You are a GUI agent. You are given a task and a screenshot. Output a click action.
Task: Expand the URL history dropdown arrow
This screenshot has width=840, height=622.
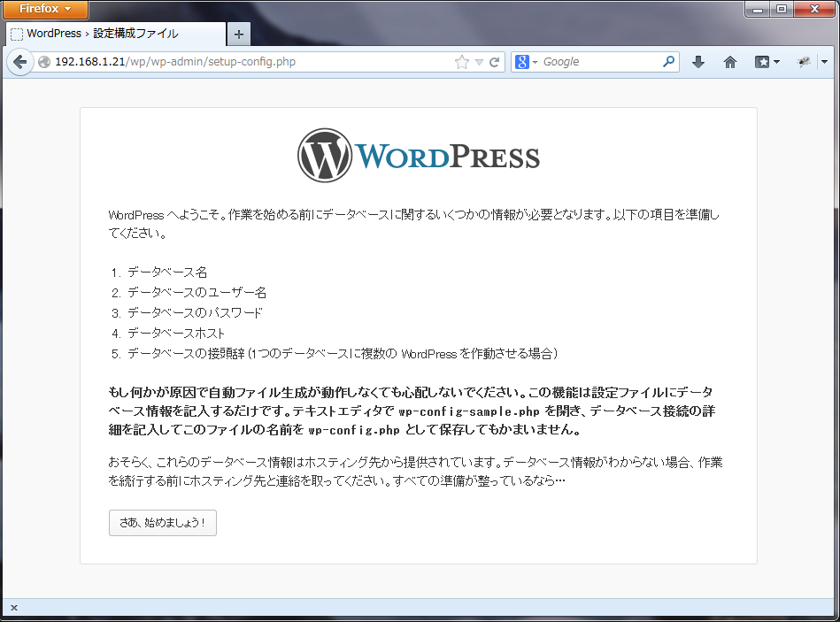click(479, 63)
